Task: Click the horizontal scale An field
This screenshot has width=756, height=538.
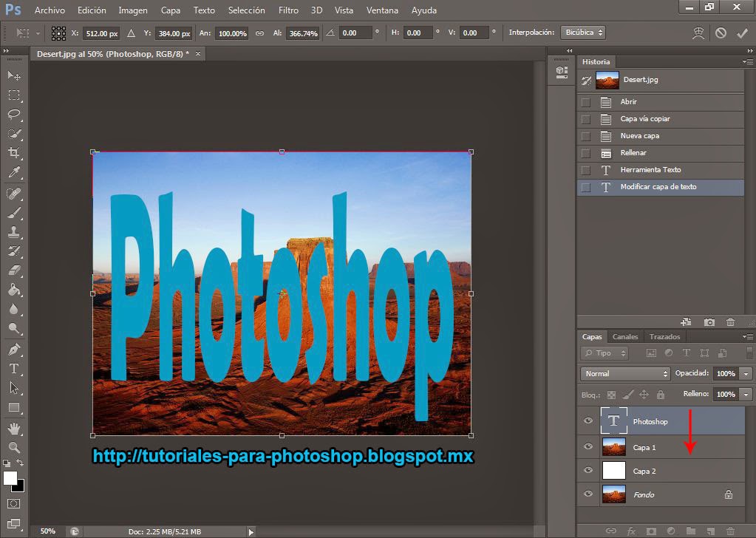Action: click(x=232, y=33)
